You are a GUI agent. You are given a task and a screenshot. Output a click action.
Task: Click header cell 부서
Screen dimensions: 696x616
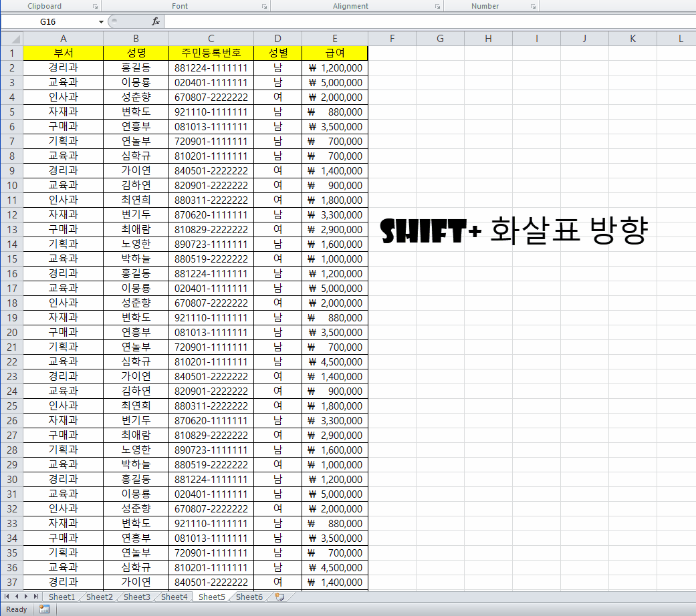pyautogui.click(x=63, y=53)
